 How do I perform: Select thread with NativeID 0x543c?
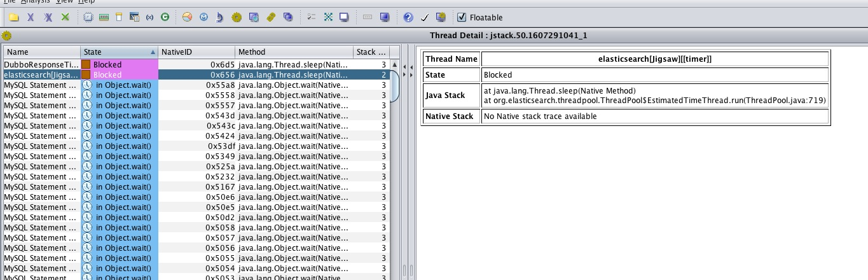pyautogui.click(x=196, y=126)
